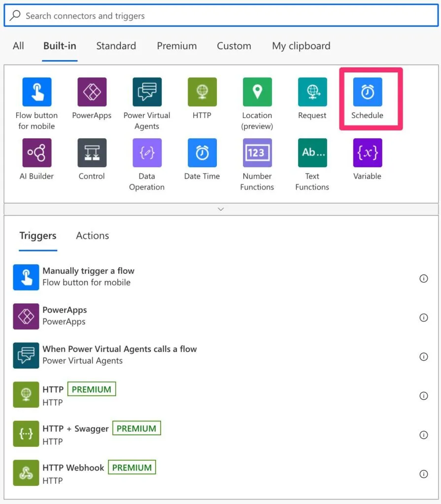Select the Text Functions connector
Image resolution: width=441 pixels, height=504 pixels.
pos(312,153)
